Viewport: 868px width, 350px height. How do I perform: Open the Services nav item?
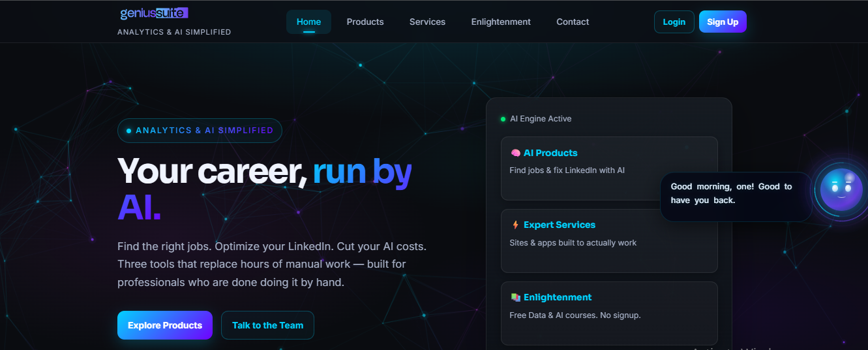tap(427, 22)
